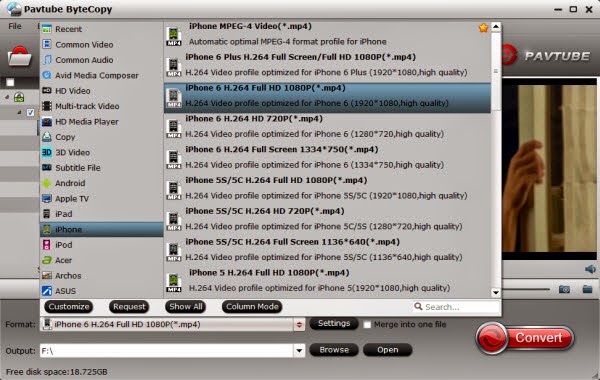Open the File menu
The image size is (600, 380).
pos(15,26)
